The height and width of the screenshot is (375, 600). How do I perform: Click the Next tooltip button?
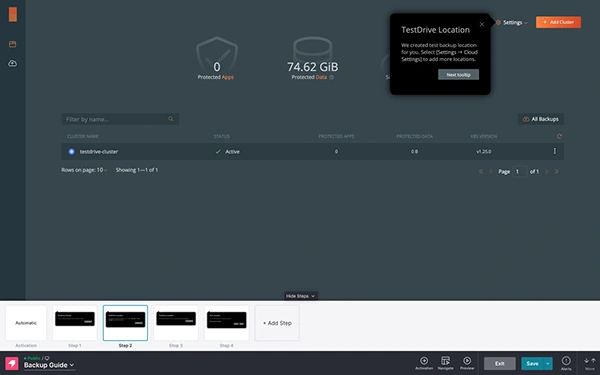[458, 75]
